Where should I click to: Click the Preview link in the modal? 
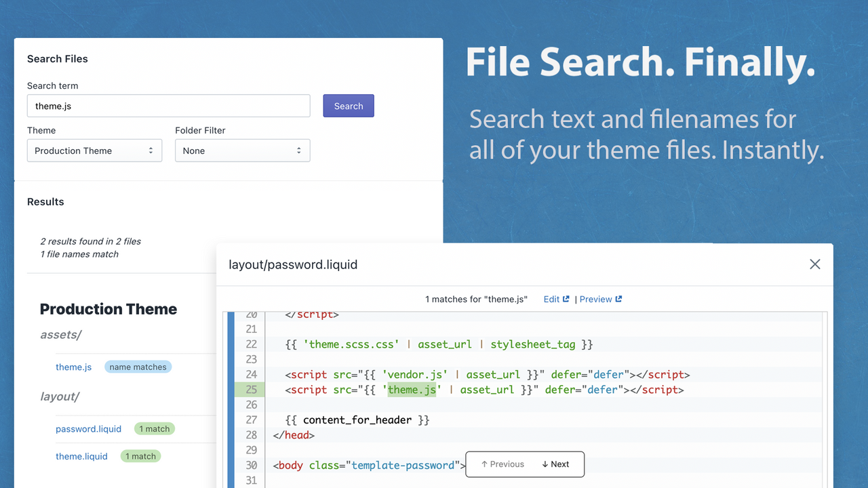pos(595,299)
